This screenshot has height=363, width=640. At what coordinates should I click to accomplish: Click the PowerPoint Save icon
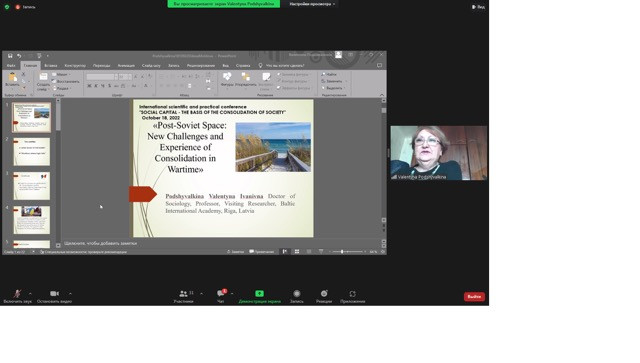(10, 56)
